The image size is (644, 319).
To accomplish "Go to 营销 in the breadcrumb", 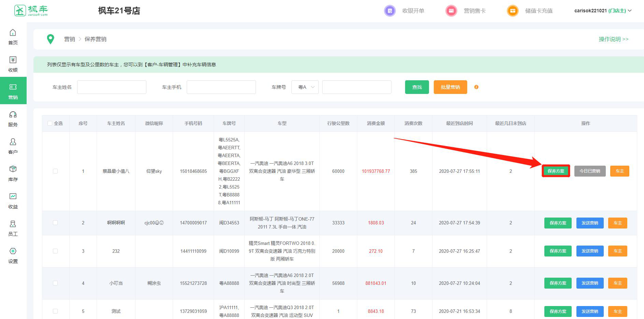I will coord(70,39).
